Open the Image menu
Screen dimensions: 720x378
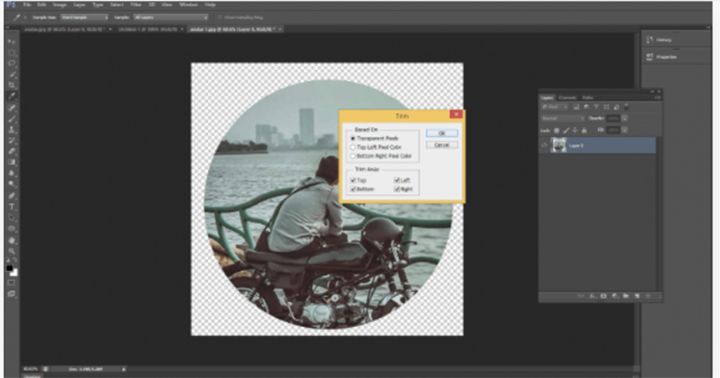click(59, 5)
